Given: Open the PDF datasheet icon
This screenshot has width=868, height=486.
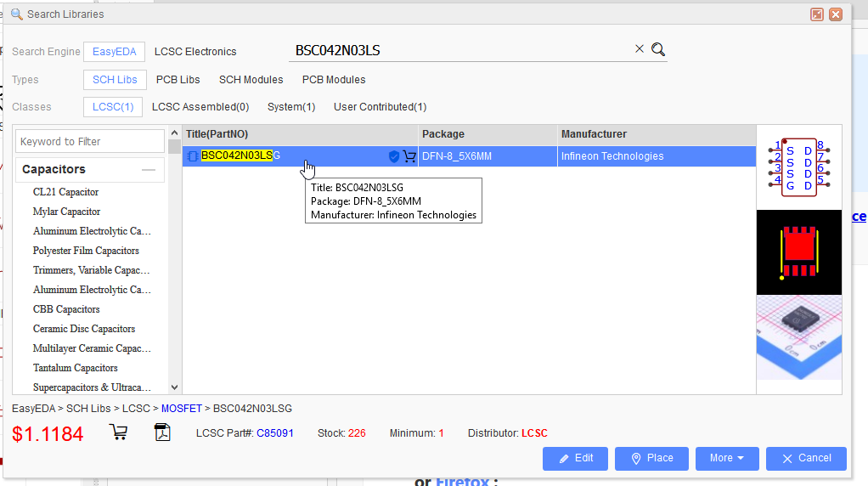Looking at the screenshot, I should coord(162,432).
